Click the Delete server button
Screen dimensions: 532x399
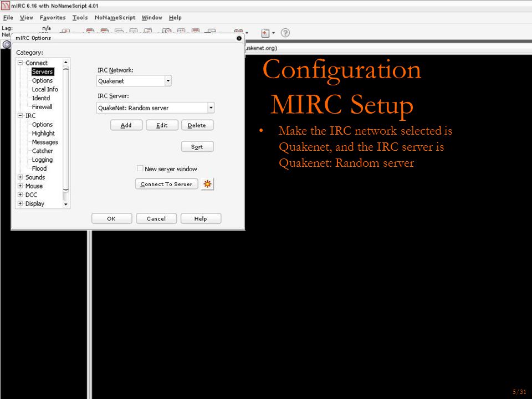tap(197, 125)
